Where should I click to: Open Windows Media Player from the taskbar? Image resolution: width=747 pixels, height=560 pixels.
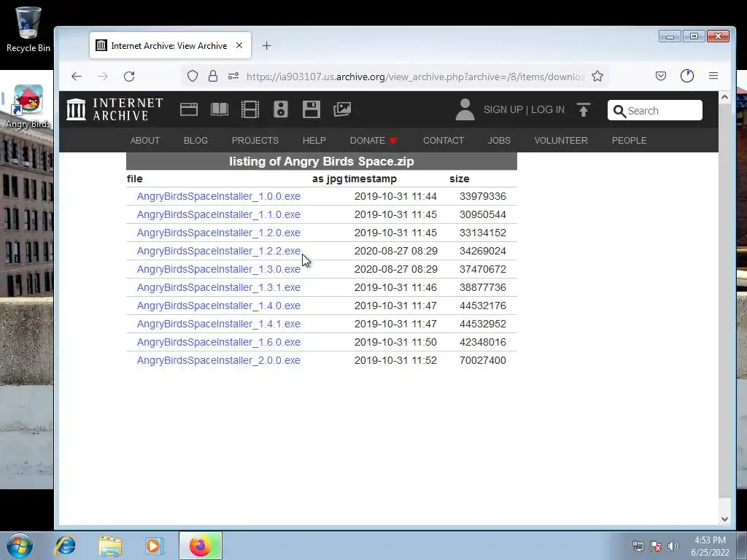pyautogui.click(x=155, y=545)
